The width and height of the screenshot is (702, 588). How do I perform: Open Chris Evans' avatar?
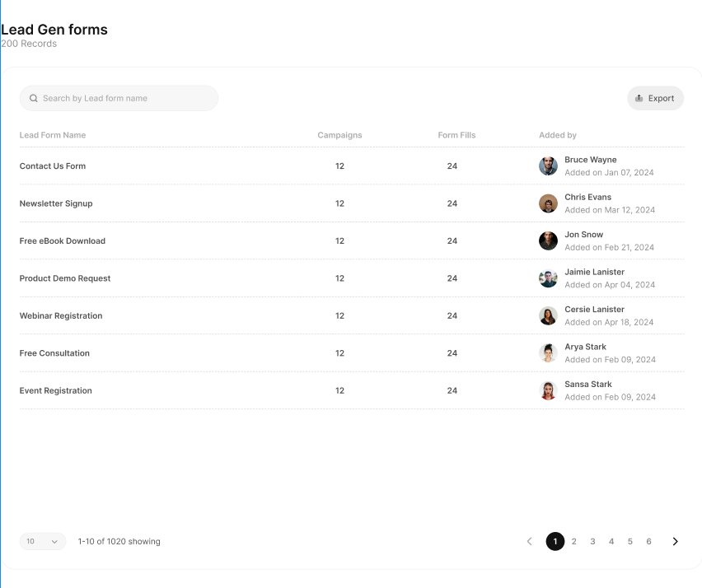548,203
